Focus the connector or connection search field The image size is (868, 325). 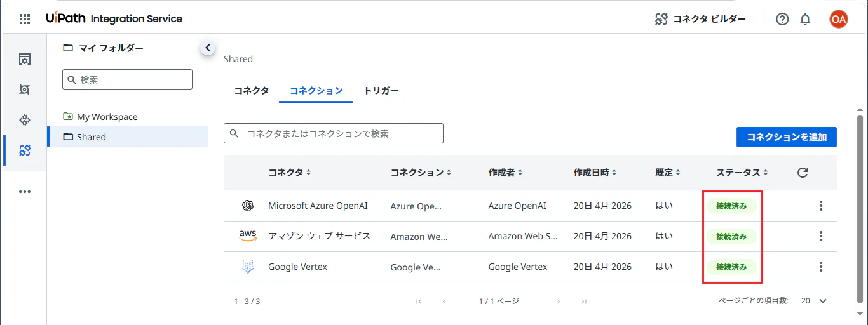pyautogui.click(x=334, y=133)
